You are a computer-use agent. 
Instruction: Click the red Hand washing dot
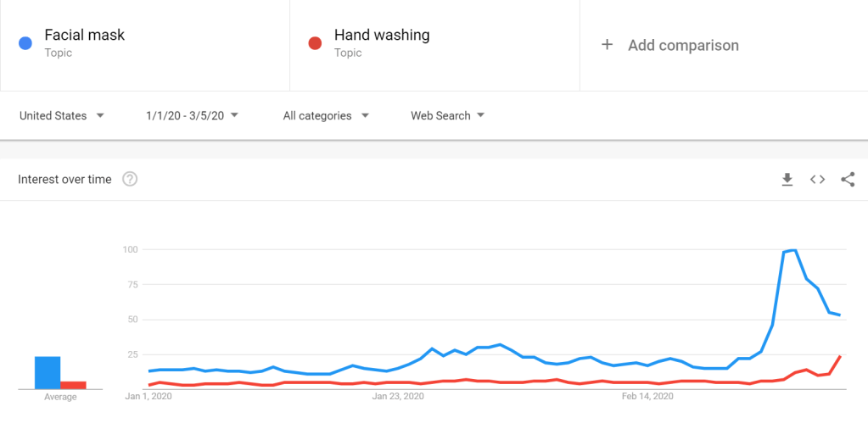pyautogui.click(x=315, y=43)
